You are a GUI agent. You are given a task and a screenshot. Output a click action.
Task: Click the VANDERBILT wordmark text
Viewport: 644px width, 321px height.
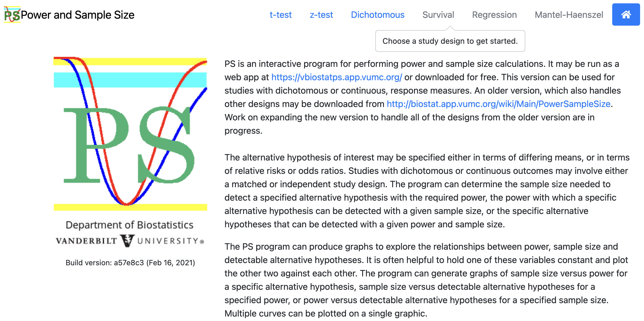(86, 241)
